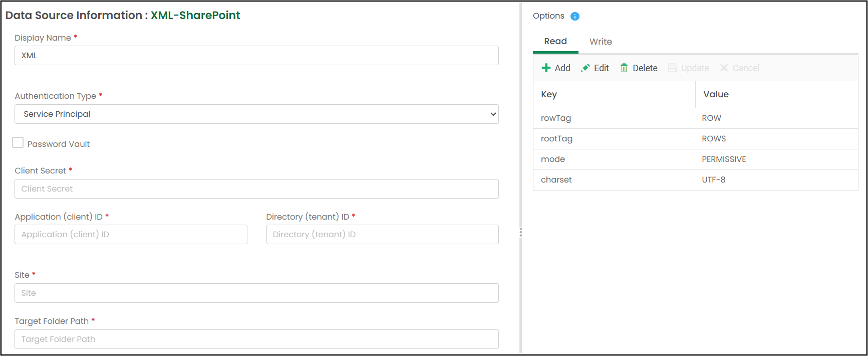Click the panel splitter handle dots
The height and width of the screenshot is (356, 868).
coord(520,233)
